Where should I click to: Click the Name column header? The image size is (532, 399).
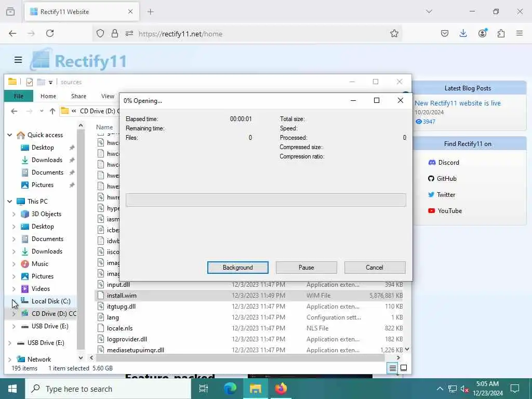click(x=104, y=127)
